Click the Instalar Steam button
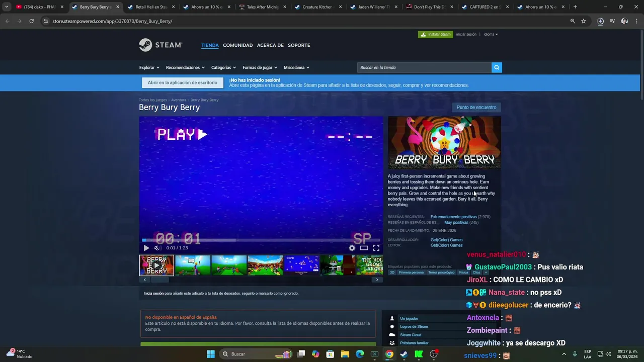Image resolution: width=644 pixels, height=362 pixels. pos(435,34)
